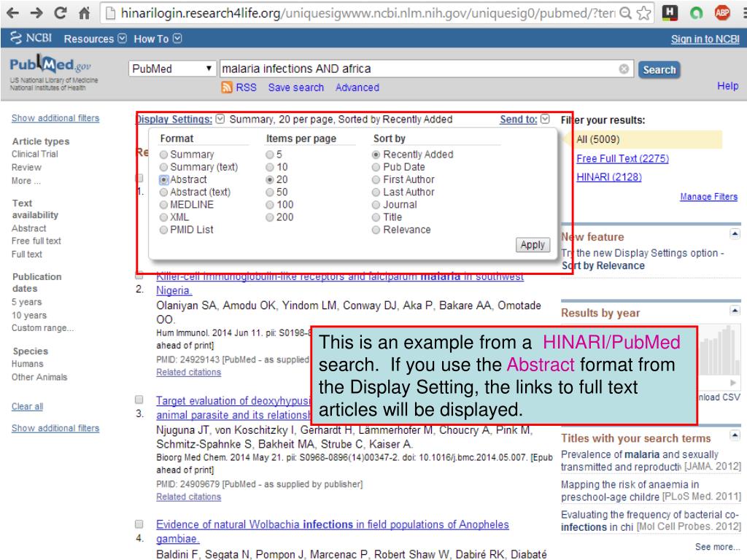Image resolution: width=747 pixels, height=560 pixels.
Task: Open the Help link
Action: (727, 86)
